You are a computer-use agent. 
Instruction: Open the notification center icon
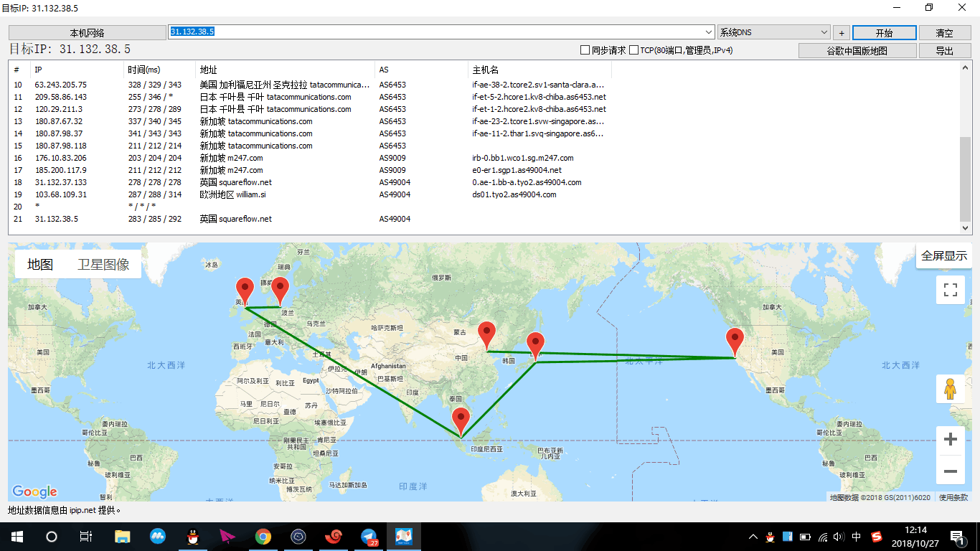[x=958, y=537]
